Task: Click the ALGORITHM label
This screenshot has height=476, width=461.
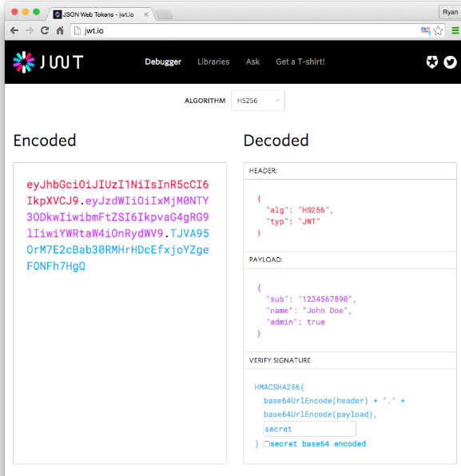Action: [205, 101]
